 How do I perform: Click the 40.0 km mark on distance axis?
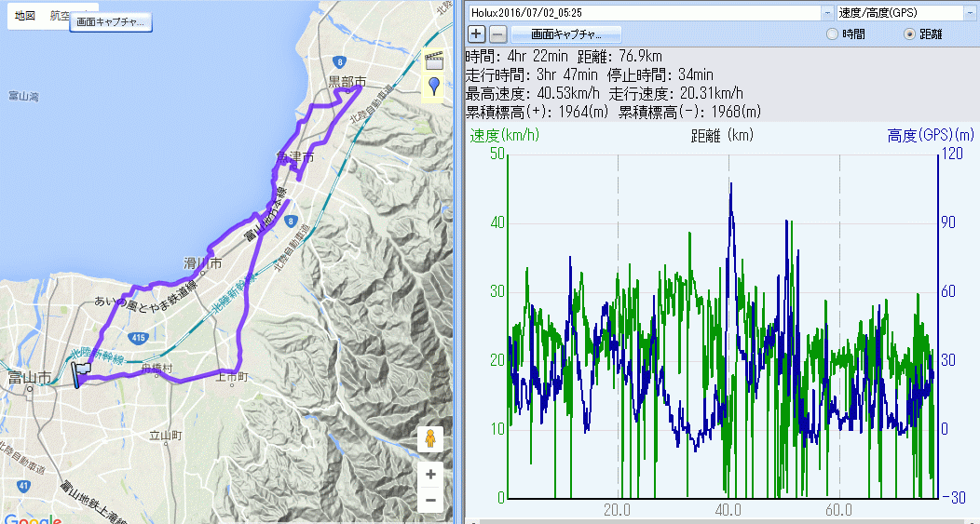pos(728,510)
